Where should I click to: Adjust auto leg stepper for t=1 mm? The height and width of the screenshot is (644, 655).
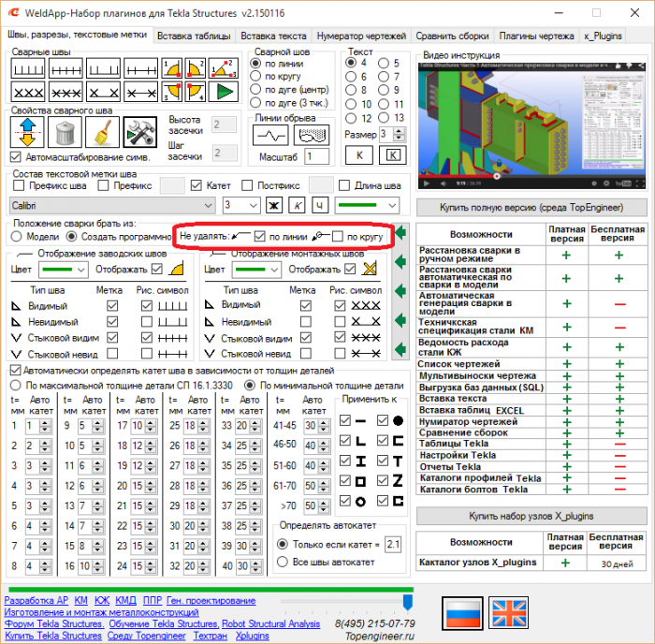[45, 426]
